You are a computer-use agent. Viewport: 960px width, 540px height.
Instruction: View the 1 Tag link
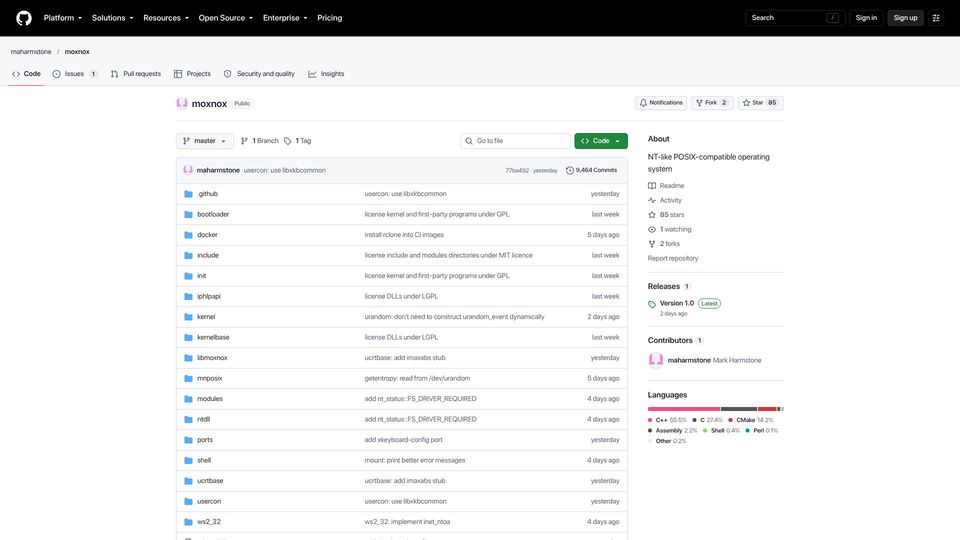point(298,141)
